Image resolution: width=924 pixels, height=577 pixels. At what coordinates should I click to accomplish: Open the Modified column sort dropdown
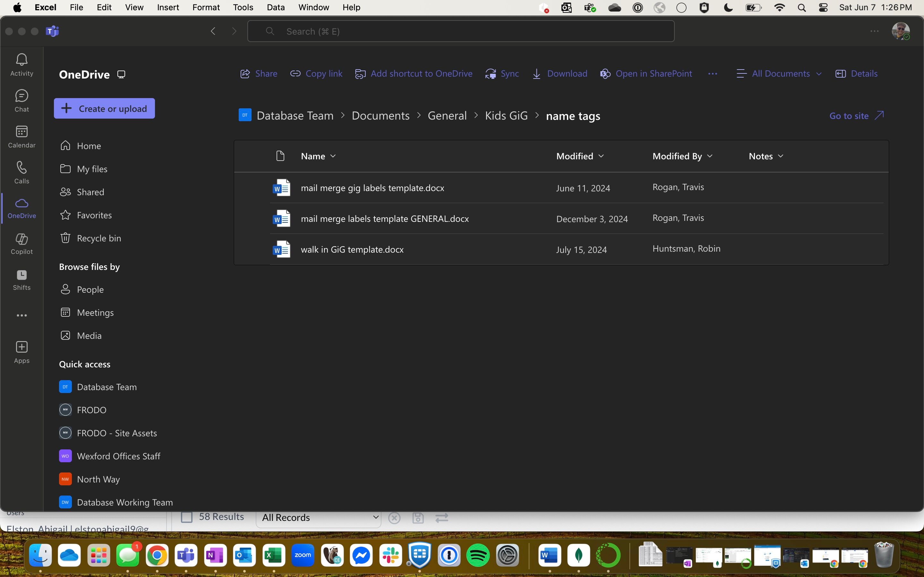tap(601, 156)
